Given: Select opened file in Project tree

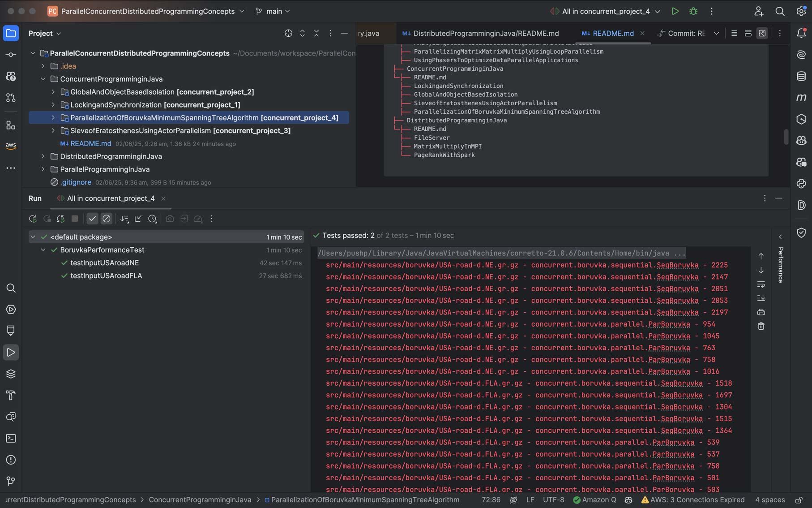Looking at the screenshot, I should (x=288, y=33).
